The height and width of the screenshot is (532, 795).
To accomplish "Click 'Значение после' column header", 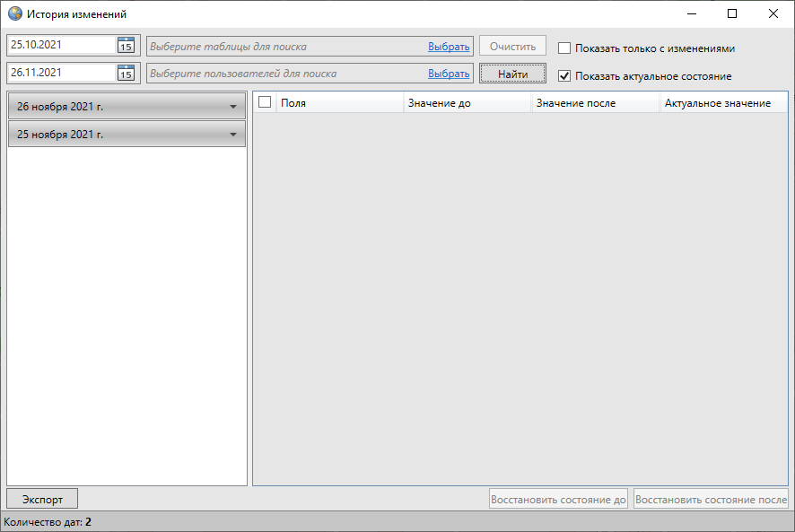I will 595,103.
